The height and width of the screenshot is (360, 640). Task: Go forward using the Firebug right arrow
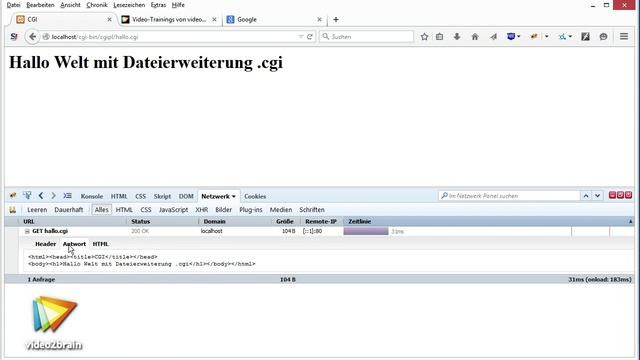pos(53,196)
